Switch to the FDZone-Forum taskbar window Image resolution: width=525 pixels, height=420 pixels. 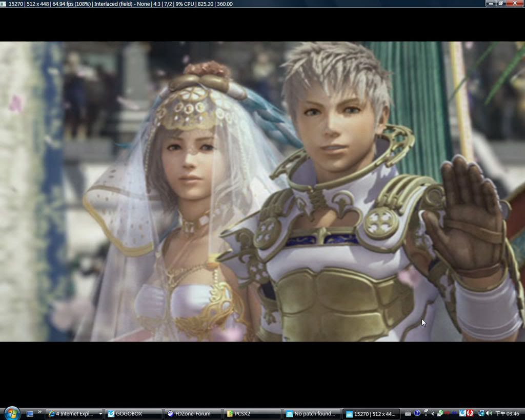point(193,414)
